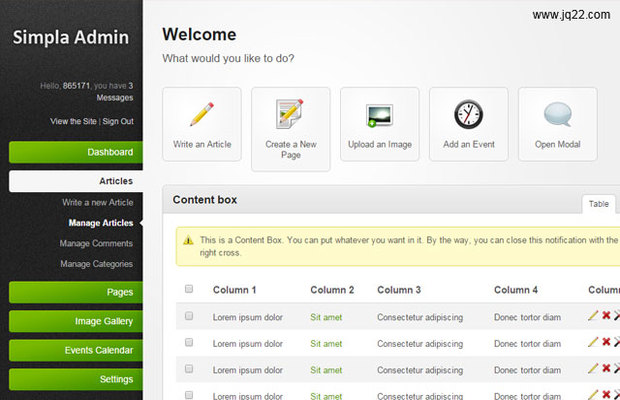
Task: Click edit pencil icon in first table row
Action: click(593, 315)
